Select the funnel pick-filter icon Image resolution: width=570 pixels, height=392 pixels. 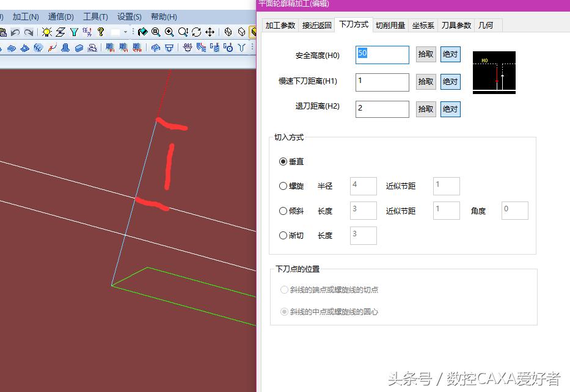coord(75,32)
